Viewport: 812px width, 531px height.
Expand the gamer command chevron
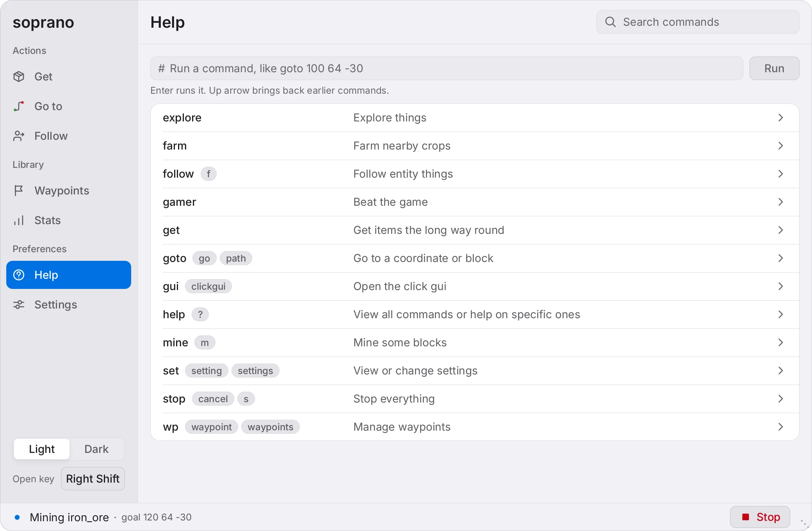[781, 202]
